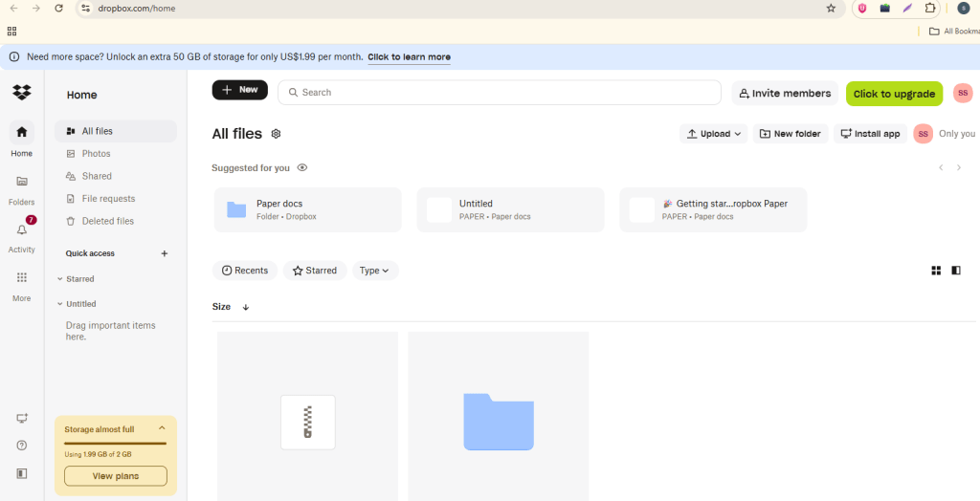Open the More apps grid icon
This screenshot has width=980, height=501.
22,278
